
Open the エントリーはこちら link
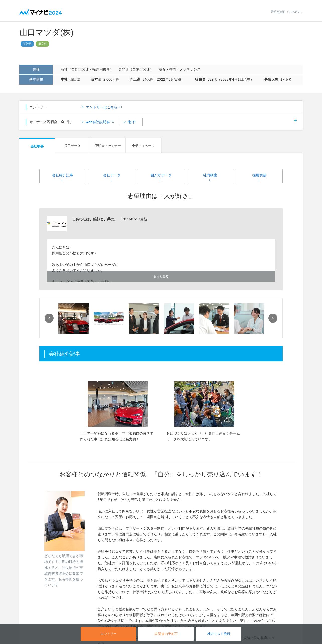(101, 107)
